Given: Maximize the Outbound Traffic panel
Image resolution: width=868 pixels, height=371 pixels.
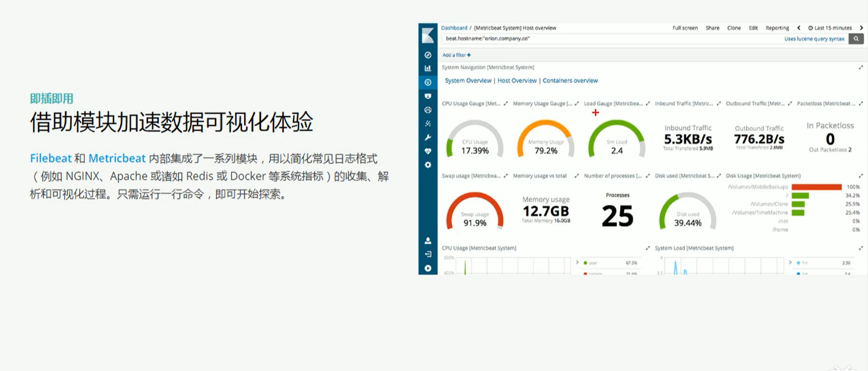Looking at the screenshot, I should coord(790,104).
